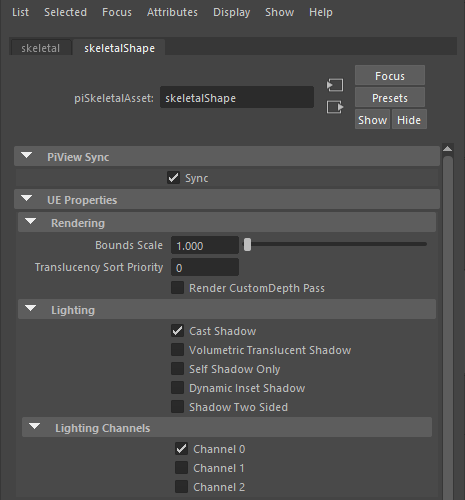Open the Display menu
The width and height of the screenshot is (465, 500).
coord(232,12)
